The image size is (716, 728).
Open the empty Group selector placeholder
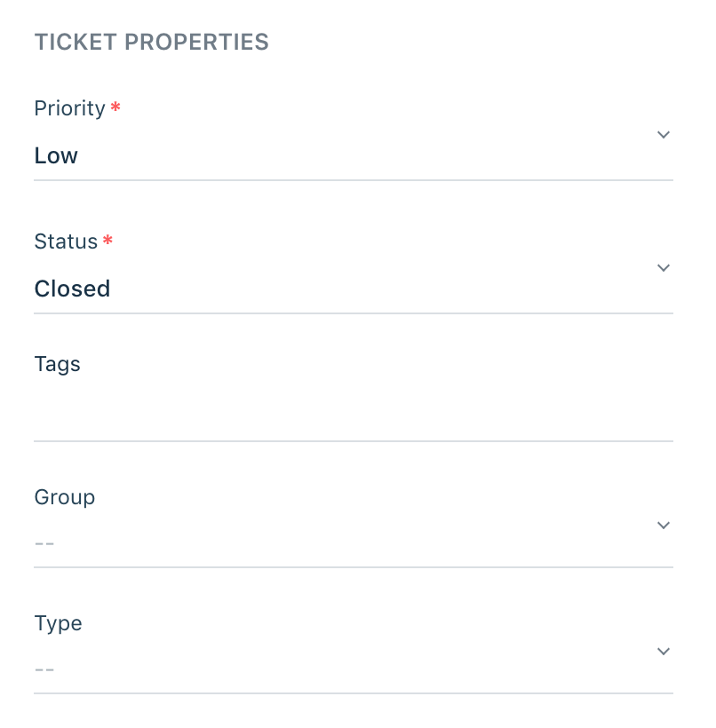point(44,542)
